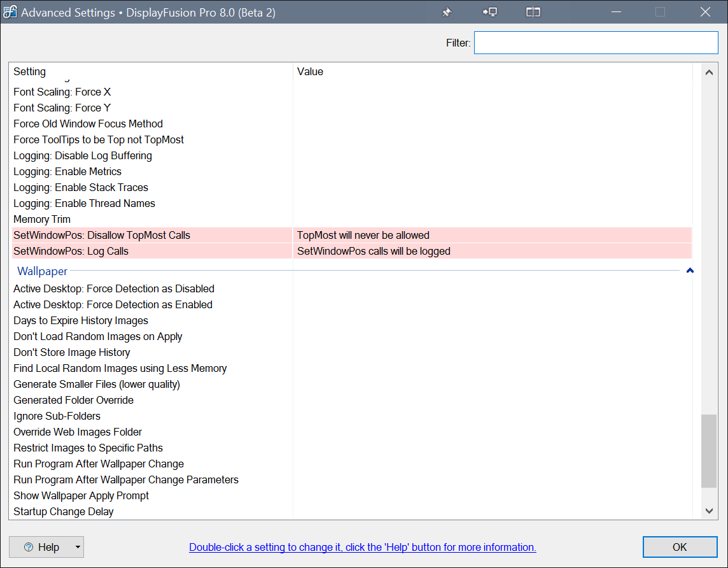The image size is (728, 568).
Task: Click the double-click a setting help link
Action: [363, 547]
